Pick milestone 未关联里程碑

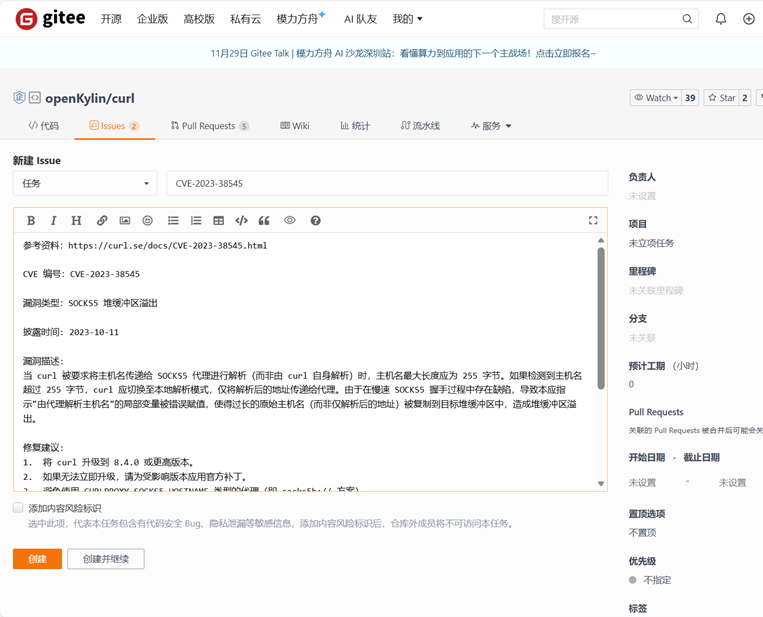point(656,290)
